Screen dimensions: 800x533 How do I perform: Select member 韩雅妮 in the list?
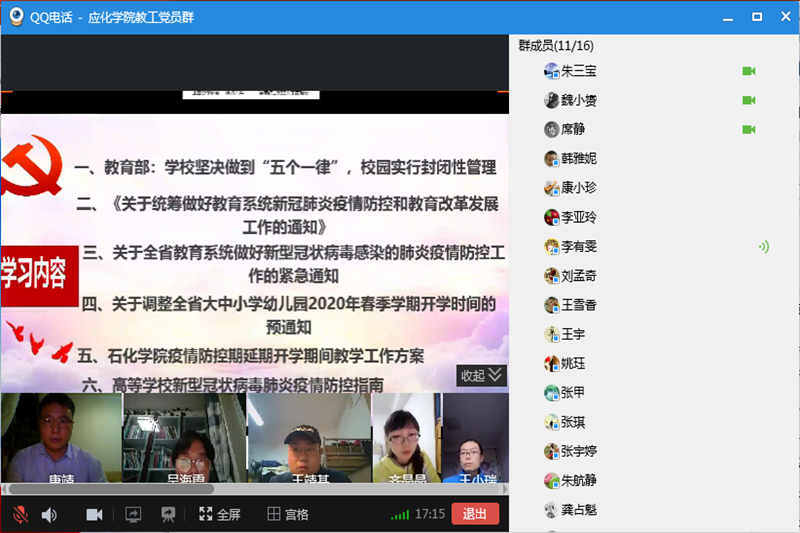578,158
